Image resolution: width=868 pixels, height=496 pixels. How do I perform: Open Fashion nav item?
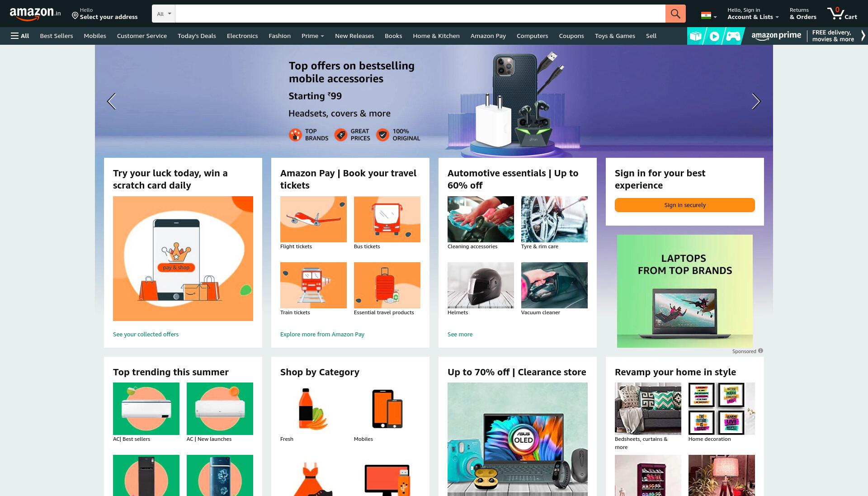coord(279,36)
